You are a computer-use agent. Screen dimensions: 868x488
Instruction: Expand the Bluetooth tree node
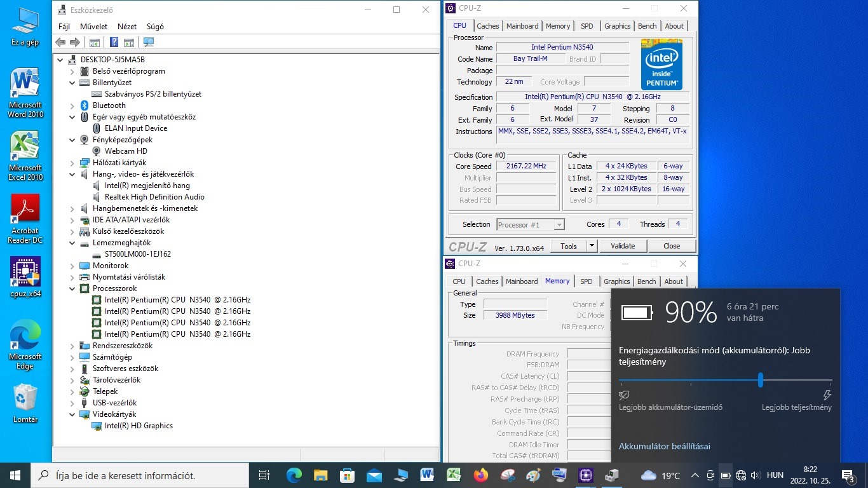click(x=72, y=105)
